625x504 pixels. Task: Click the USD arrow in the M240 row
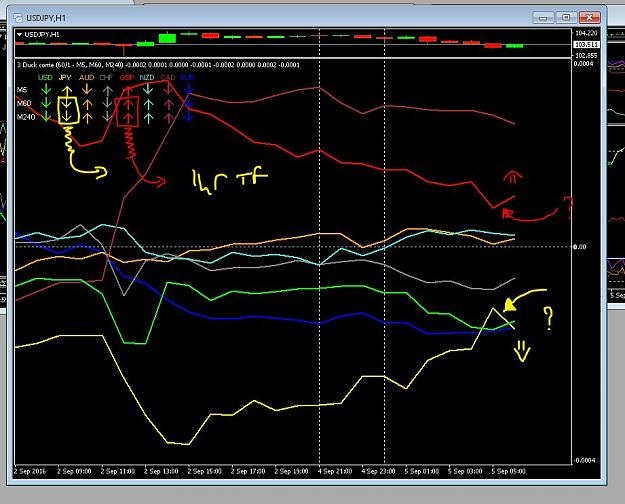[x=46, y=116]
